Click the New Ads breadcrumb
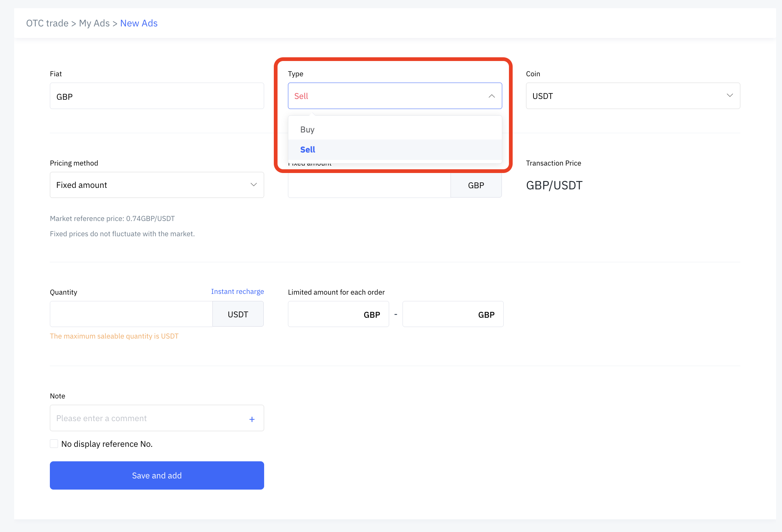 (139, 23)
